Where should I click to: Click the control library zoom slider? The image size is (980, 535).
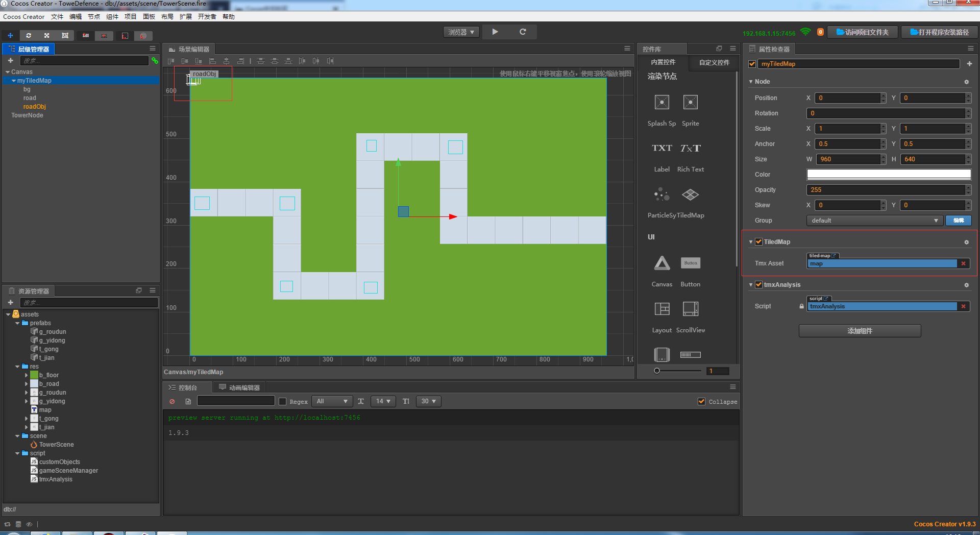click(678, 371)
